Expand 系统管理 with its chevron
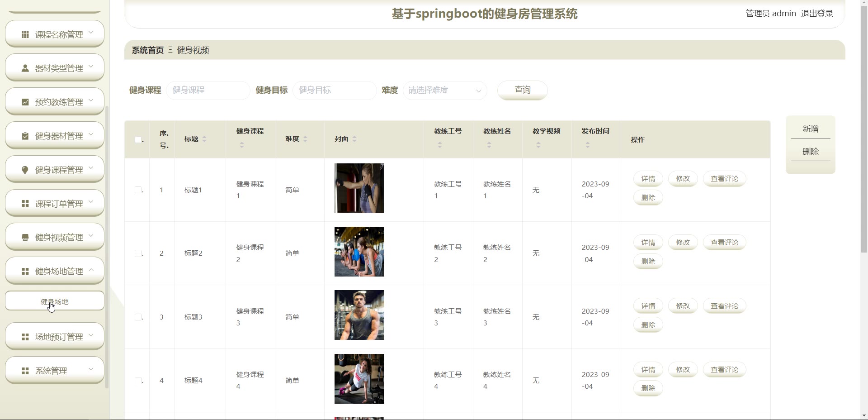Viewport: 868px width, 420px height. tap(91, 369)
